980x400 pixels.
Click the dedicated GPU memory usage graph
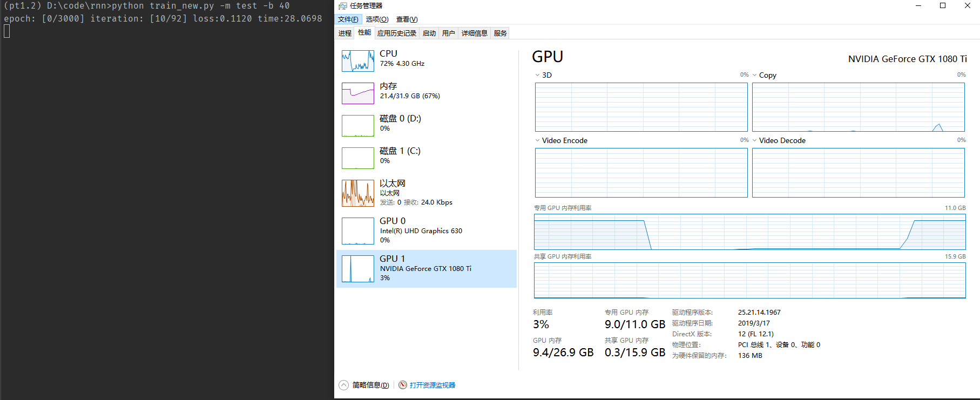749,232
